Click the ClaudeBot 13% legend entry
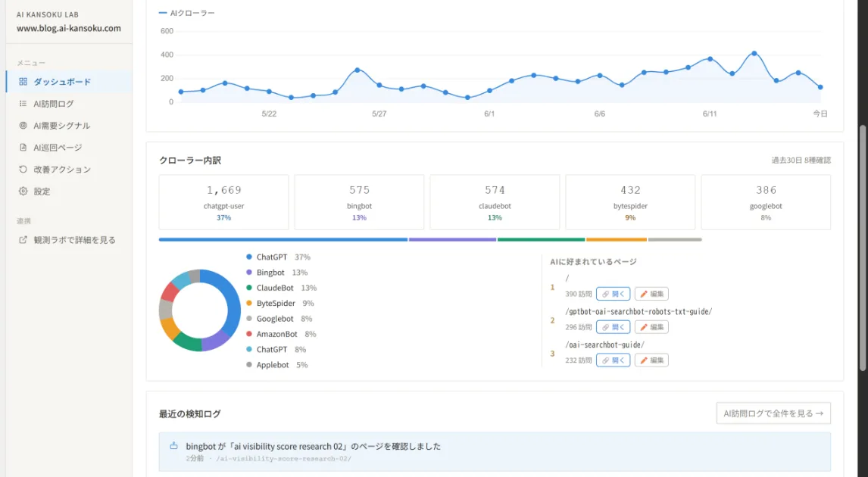 (x=281, y=288)
